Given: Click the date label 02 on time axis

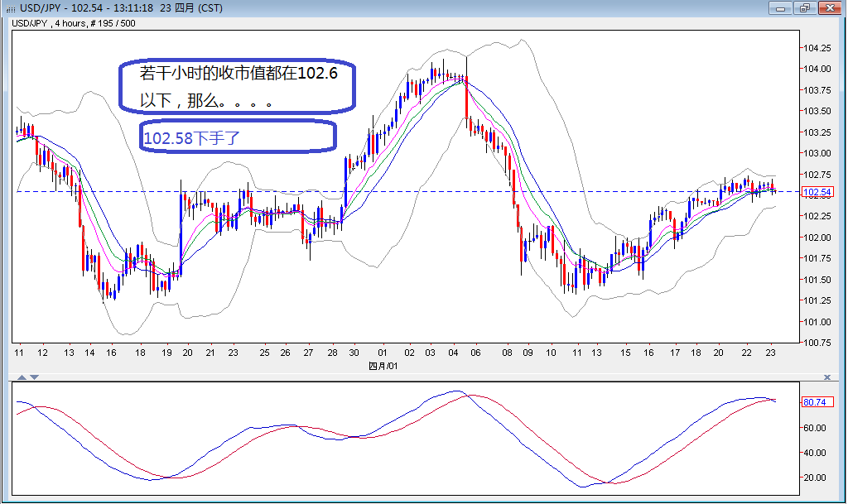Looking at the screenshot, I should click(409, 353).
